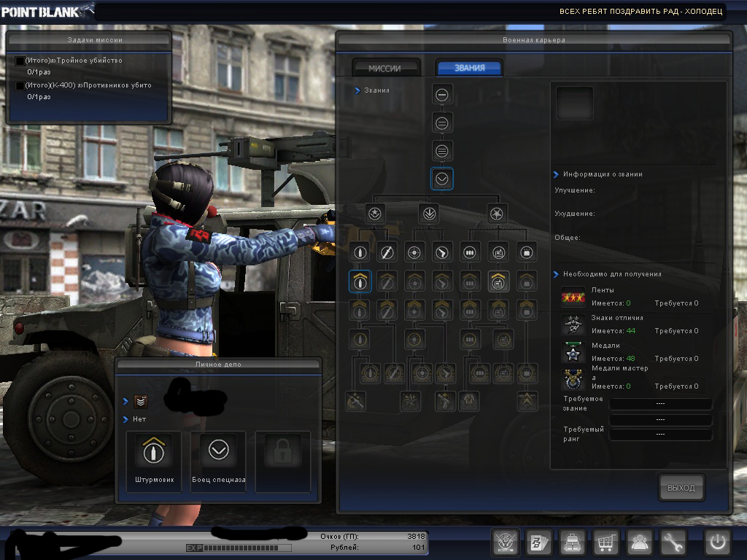This screenshot has width=747, height=560.
Task: Click the empty rank preview thumbnail
Action: point(575,103)
